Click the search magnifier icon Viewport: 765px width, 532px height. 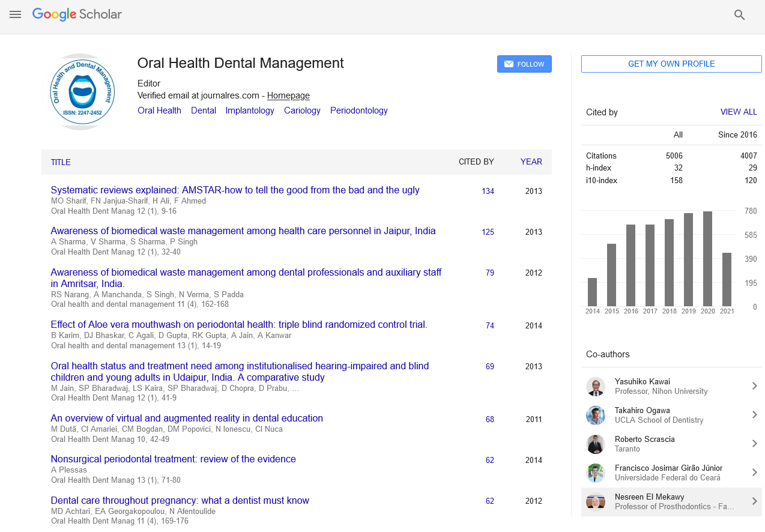pos(739,15)
